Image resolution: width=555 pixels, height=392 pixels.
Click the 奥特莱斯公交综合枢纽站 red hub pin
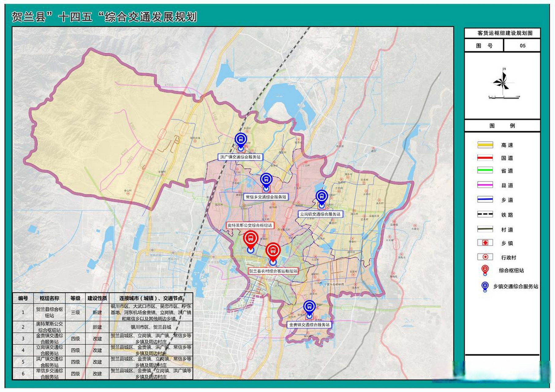[251, 242]
